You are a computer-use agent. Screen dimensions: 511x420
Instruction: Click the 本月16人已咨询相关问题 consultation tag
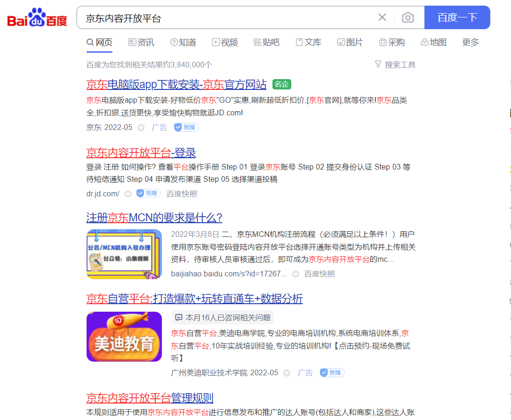(x=223, y=318)
